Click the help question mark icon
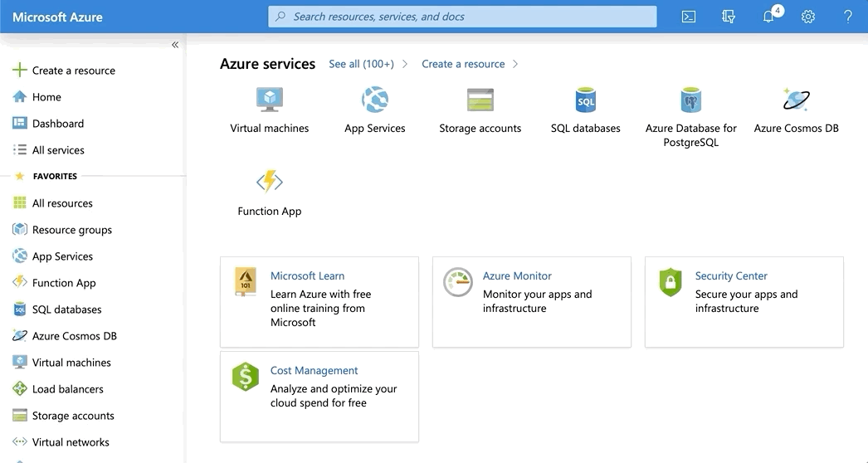Image resolution: width=868 pixels, height=463 pixels. (848, 17)
